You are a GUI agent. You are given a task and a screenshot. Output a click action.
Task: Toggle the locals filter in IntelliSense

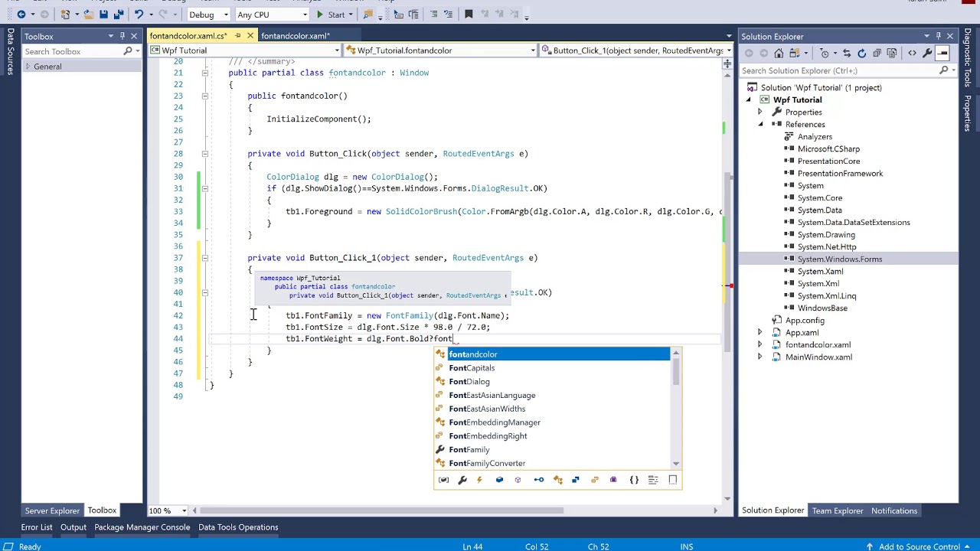click(443, 480)
